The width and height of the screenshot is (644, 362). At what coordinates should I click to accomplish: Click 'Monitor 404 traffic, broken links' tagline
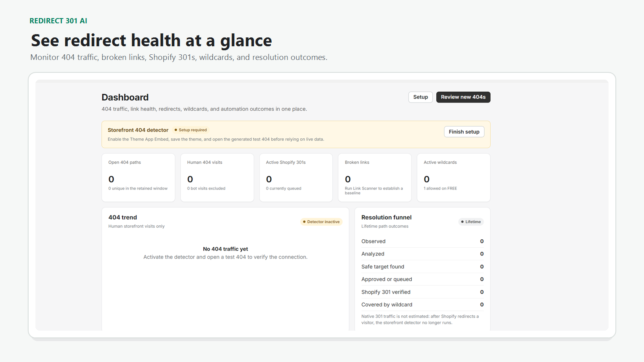tap(179, 58)
